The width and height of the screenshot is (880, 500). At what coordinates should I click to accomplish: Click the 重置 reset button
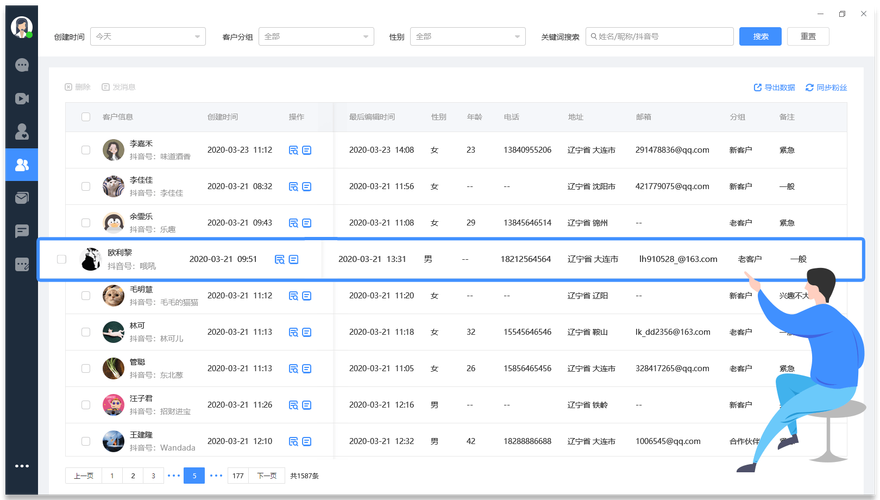click(x=808, y=37)
